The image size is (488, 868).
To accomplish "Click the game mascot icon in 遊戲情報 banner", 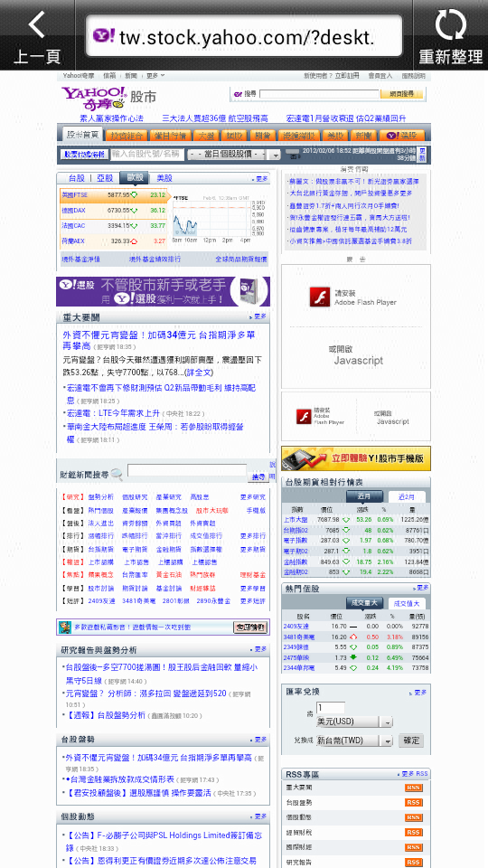I will click(65, 627).
